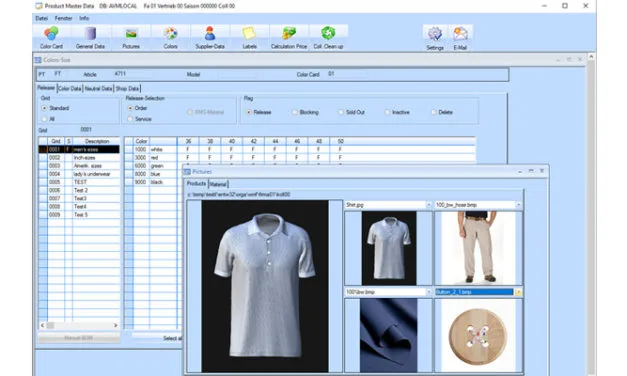Select color row 1000 white

pos(300,150)
